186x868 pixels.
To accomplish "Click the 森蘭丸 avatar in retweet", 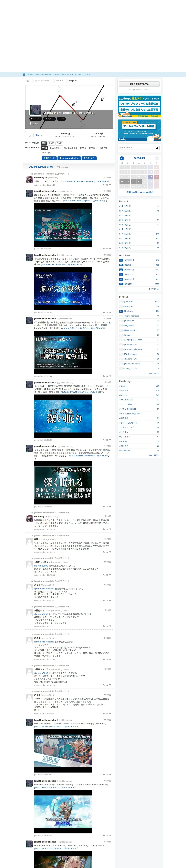I will pos(29,541).
